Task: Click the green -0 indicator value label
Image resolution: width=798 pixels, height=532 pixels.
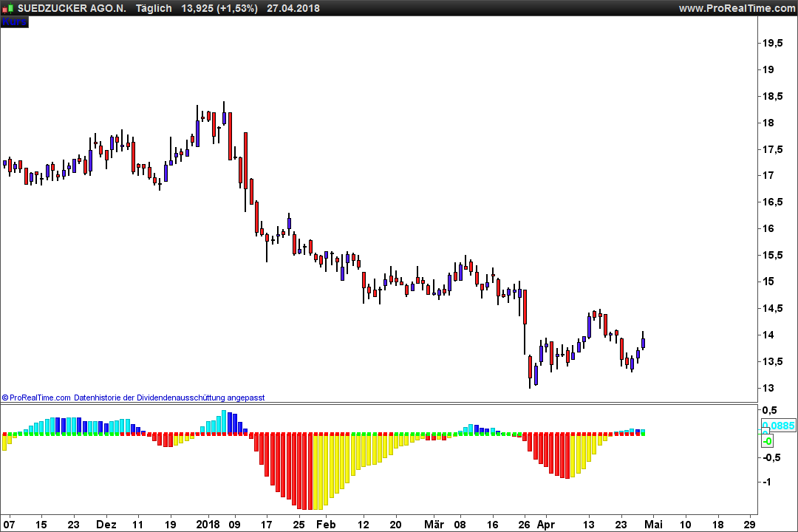Action: tap(767, 441)
